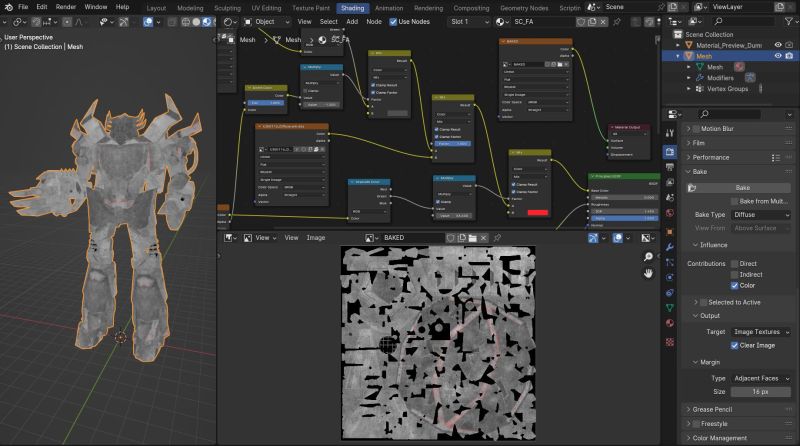This screenshot has width=800, height=446.
Task: Open the Object Data green triangle tab
Action: point(670,308)
